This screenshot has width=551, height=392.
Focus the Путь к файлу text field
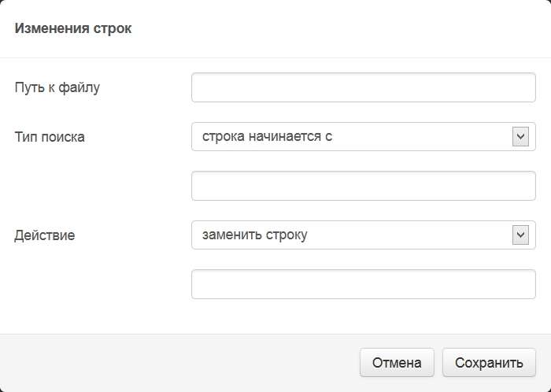[364, 87]
